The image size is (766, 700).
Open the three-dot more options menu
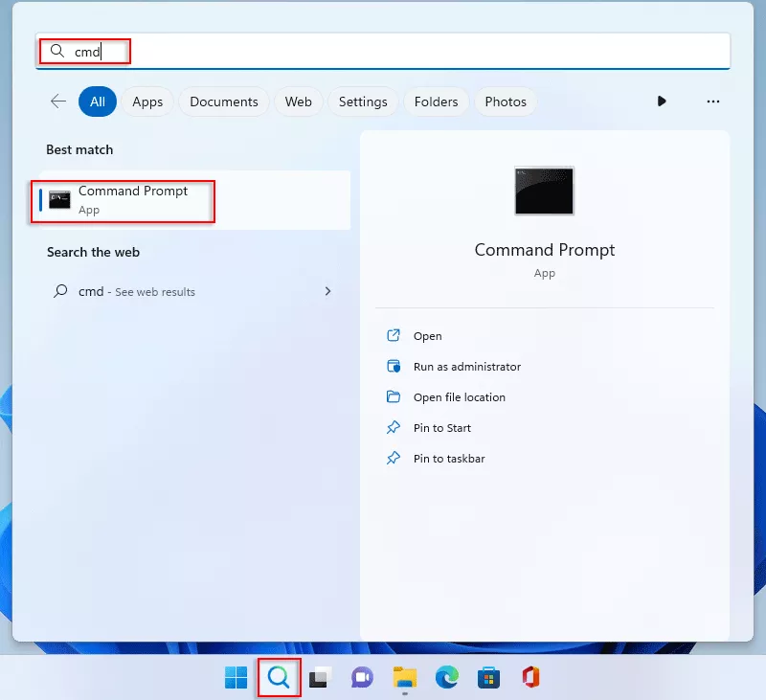coord(712,102)
